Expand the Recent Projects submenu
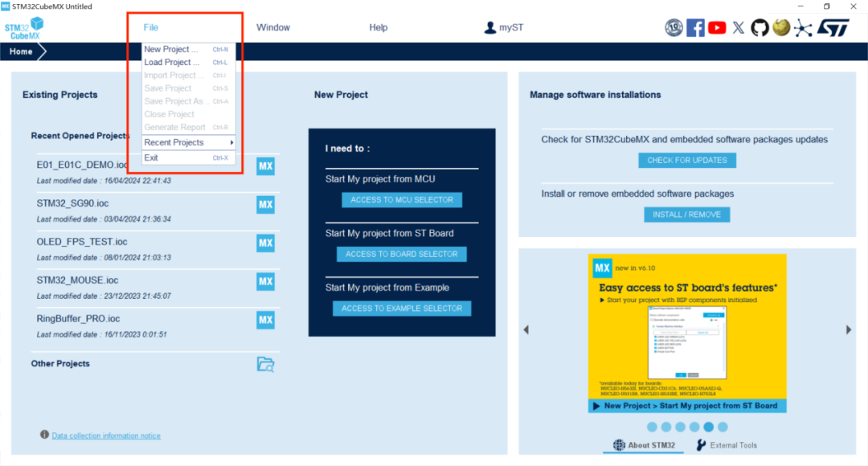 (x=188, y=142)
